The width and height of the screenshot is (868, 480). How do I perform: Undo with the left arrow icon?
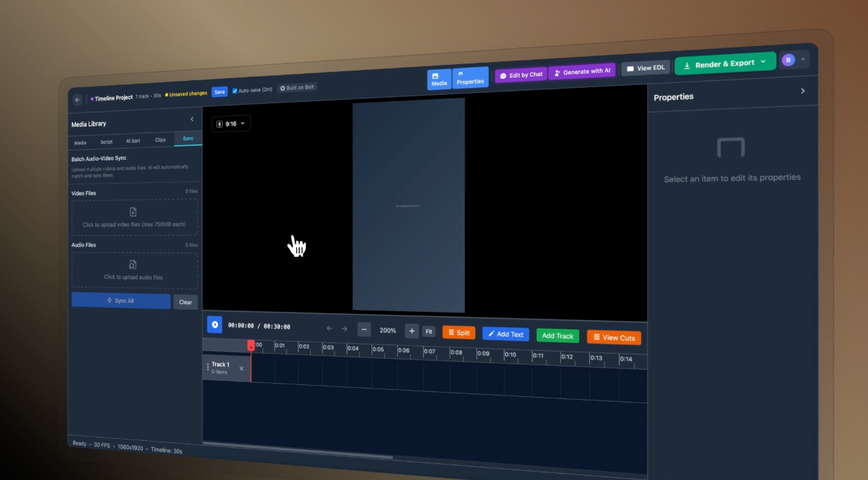330,329
